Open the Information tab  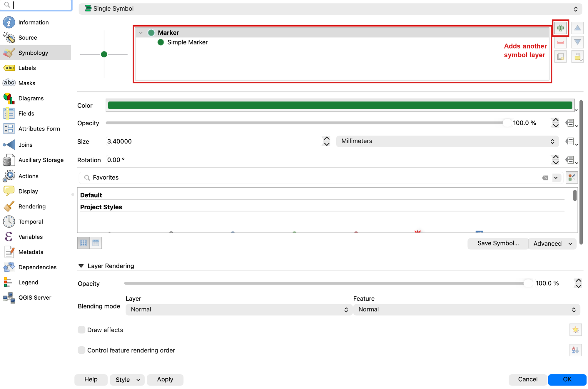coord(36,22)
